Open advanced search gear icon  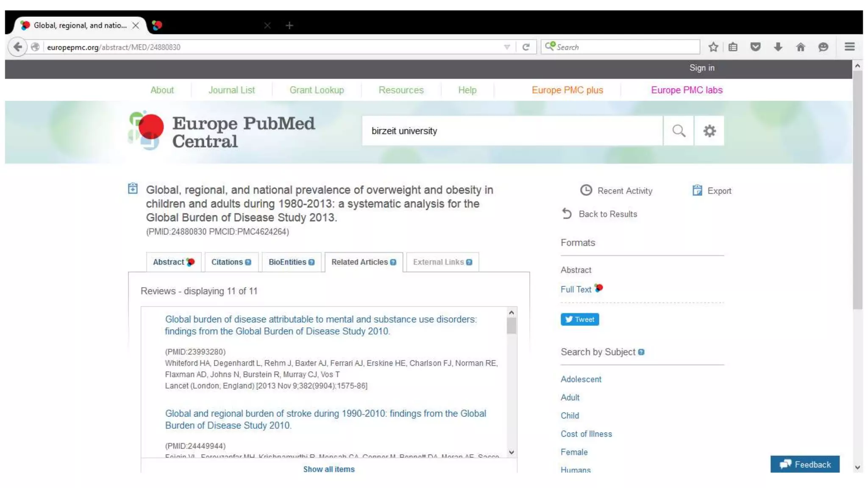[x=709, y=131]
